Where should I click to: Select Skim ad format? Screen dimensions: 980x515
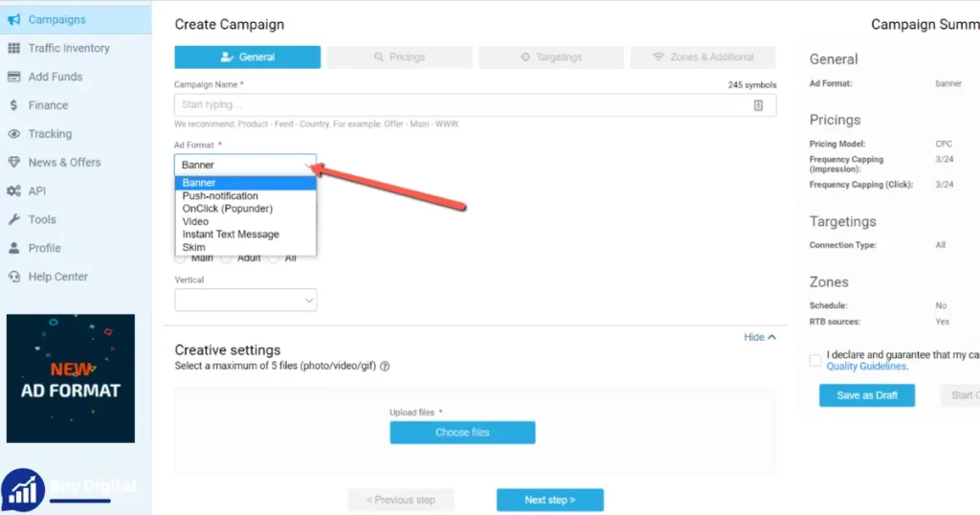point(246,247)
